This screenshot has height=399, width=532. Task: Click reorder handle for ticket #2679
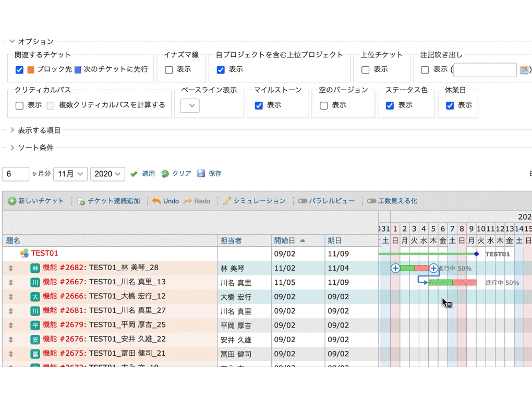11,325
